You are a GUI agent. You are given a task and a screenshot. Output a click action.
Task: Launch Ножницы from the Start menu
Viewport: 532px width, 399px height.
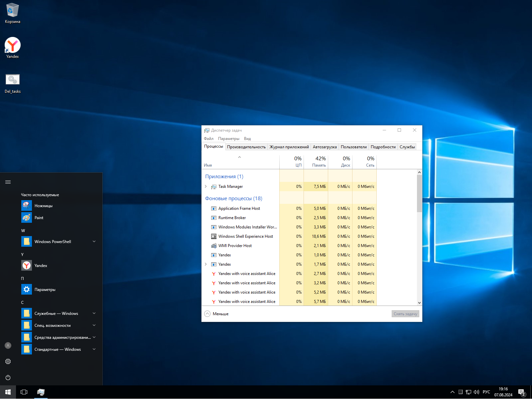click(x=60, y=206)
